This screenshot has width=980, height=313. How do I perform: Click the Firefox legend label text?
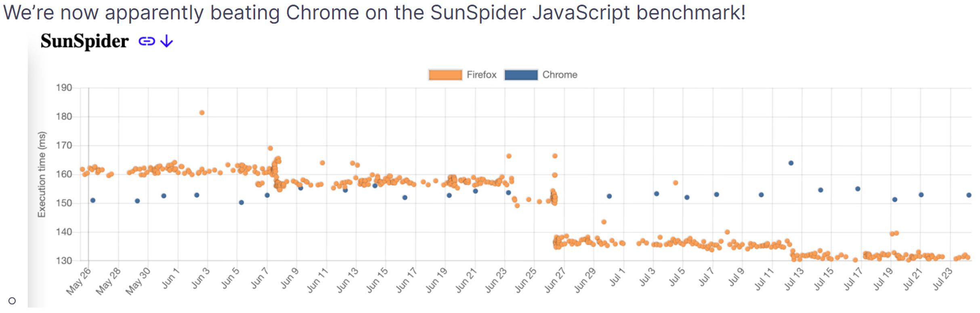pos(481,75)
